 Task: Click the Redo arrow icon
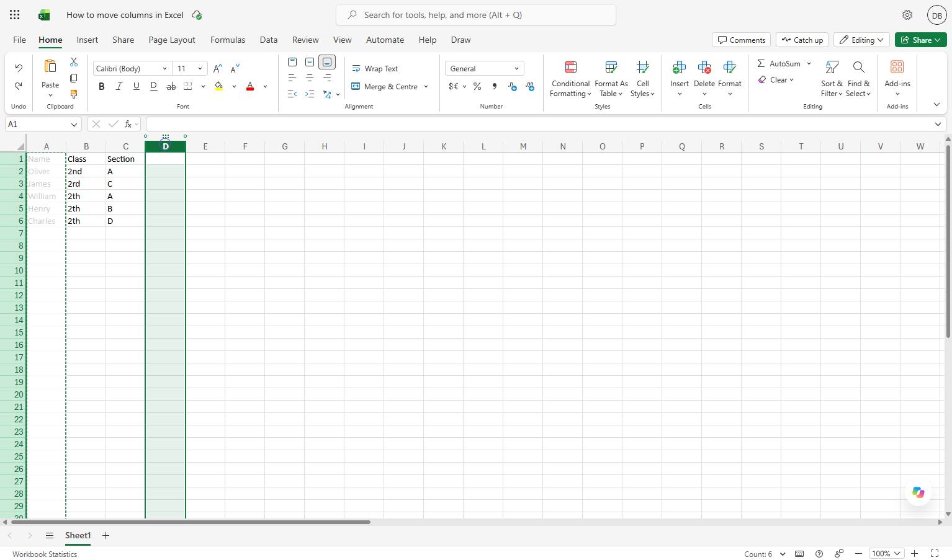[19, 86]
